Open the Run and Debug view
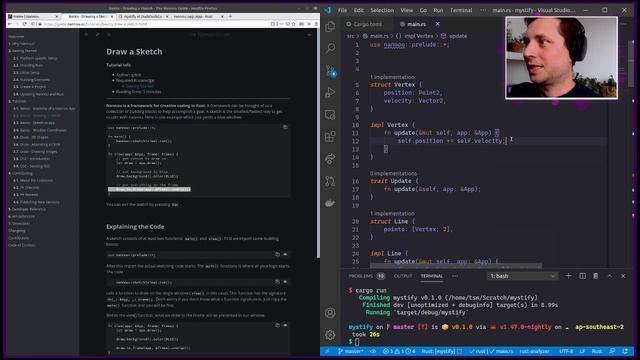Image resolution: width=640 pixels, height=360 pixels. click(330, 93)
